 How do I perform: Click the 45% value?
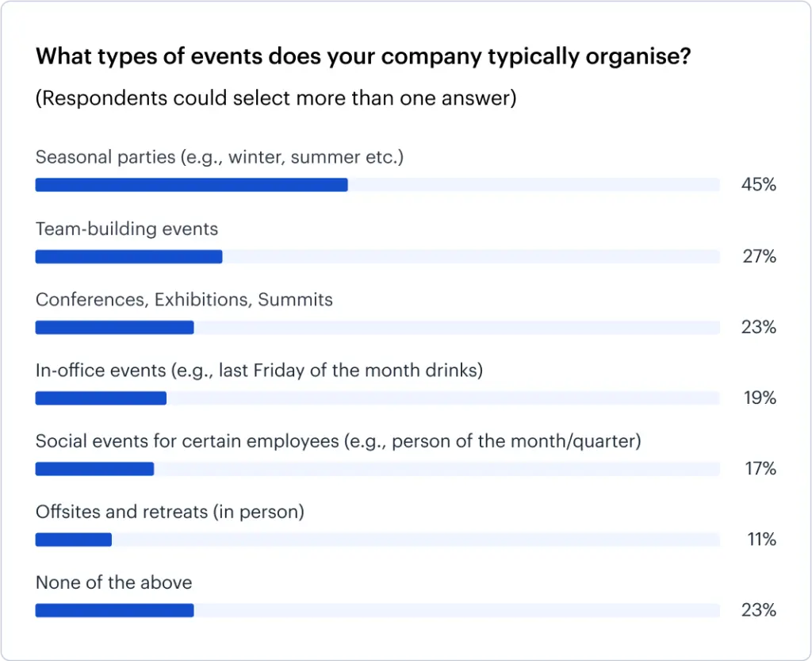759,185
